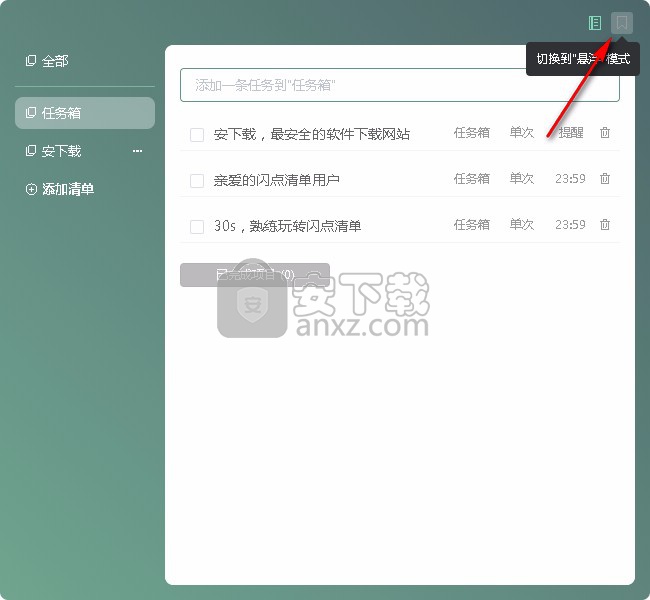Click the list icon beside 任务箱
Viewport: 650px width, 600px height.
31,112
